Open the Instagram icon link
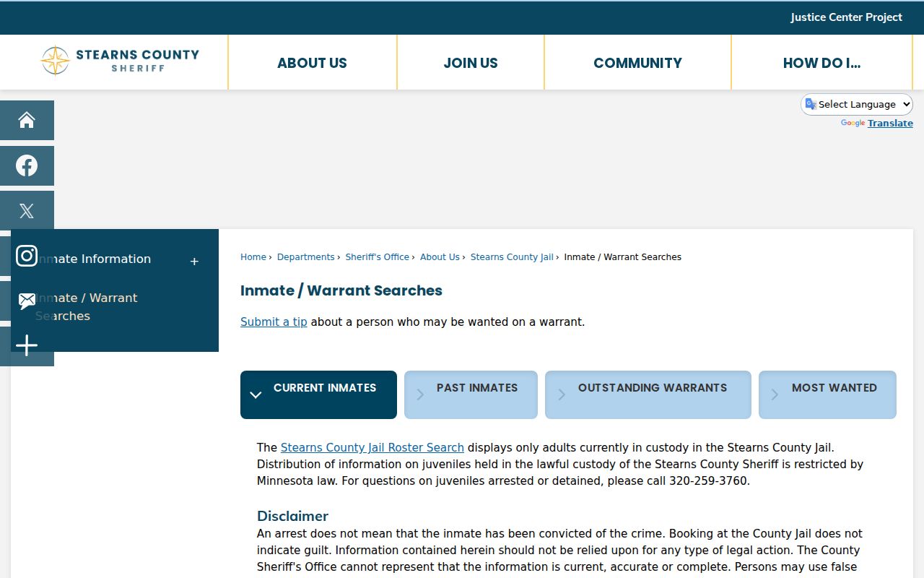 27,256
